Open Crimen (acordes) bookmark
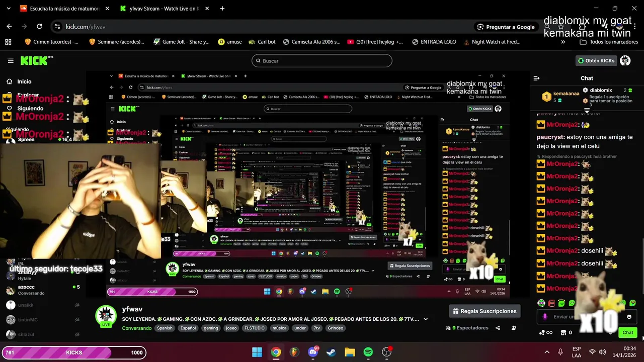Viewport: 644px width, 362px height. (51, 42)
